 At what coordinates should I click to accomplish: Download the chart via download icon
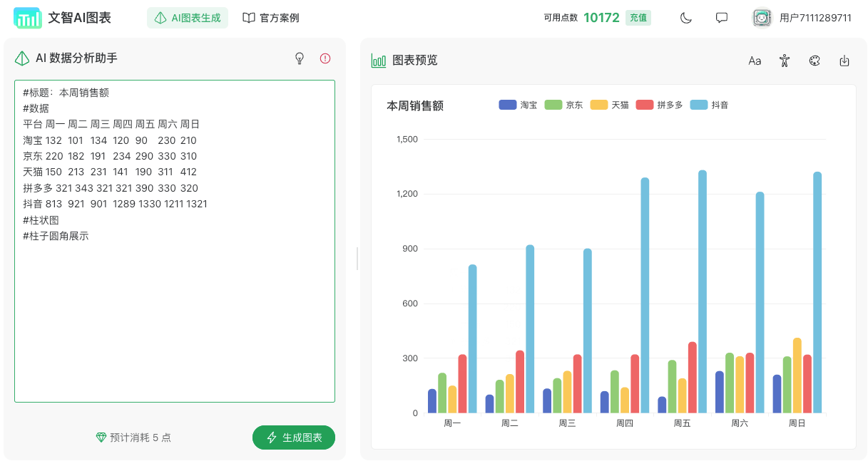tap(844, 61)
